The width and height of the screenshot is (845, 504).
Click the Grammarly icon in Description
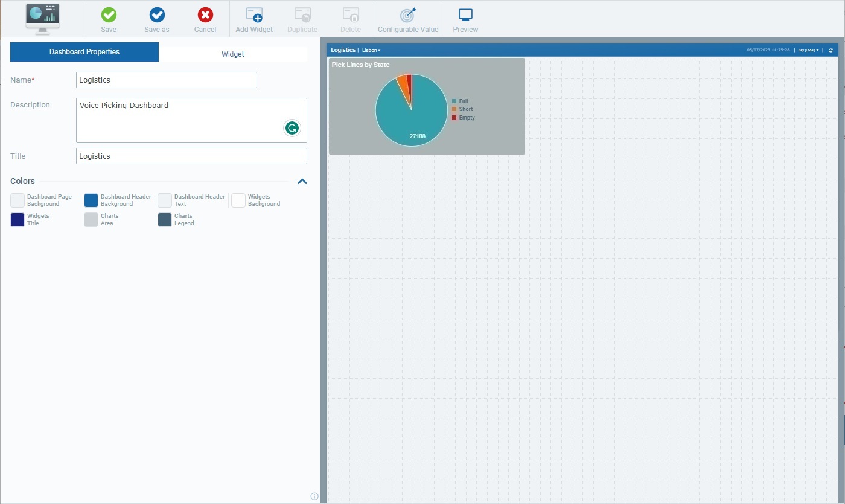click(292, 128)
